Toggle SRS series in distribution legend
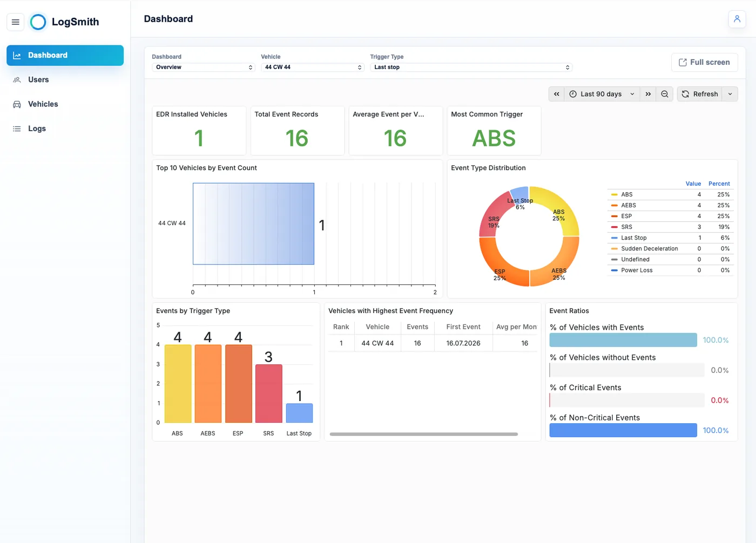756x543 pixels. click(x=626, y=227)
